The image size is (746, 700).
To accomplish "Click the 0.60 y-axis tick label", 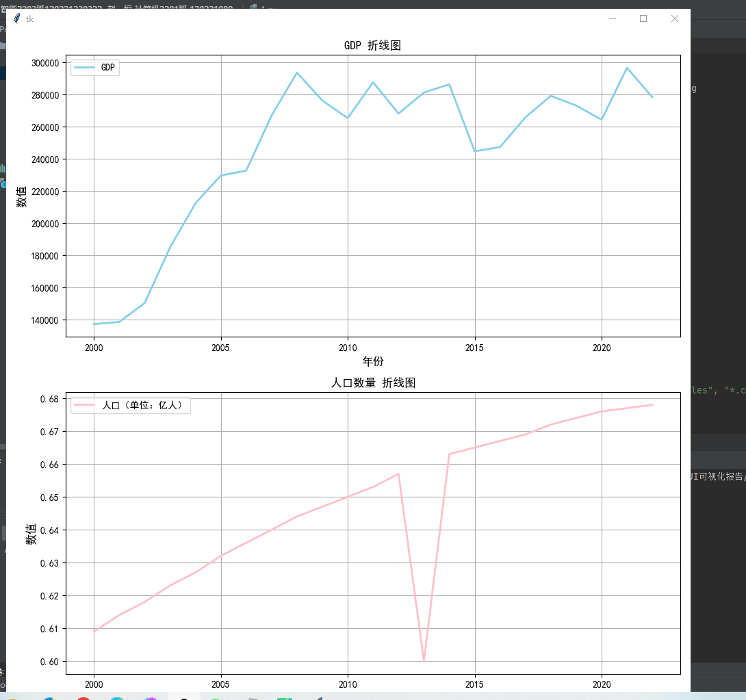I will coord(49,662).
